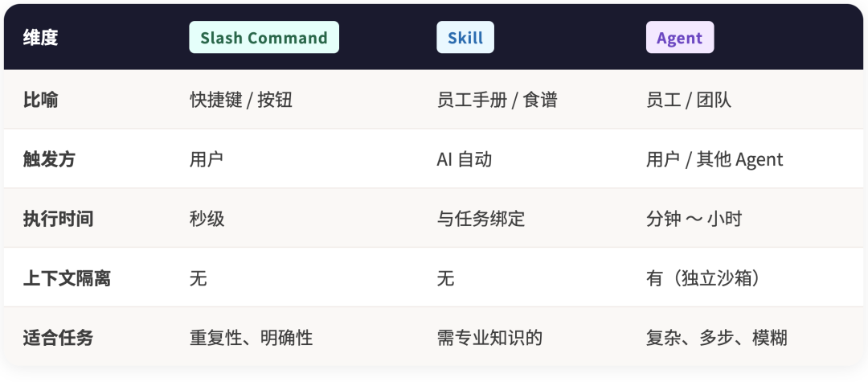Click the Skill header badge

click(465, 38)
